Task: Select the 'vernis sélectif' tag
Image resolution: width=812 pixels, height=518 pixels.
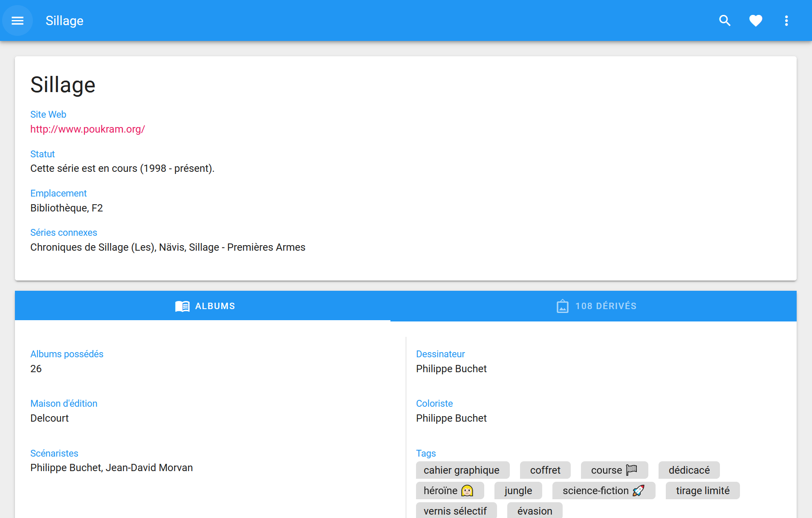Action: click(456, 510)
